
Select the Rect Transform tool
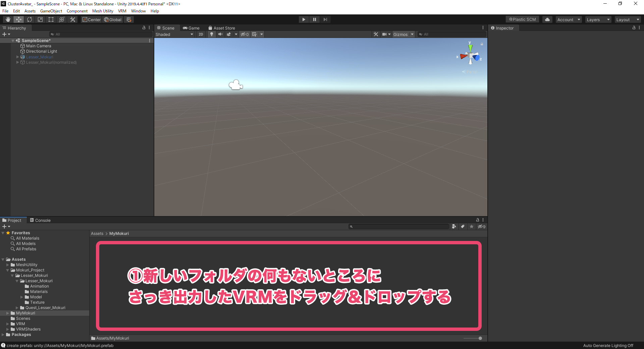(51, 19)
